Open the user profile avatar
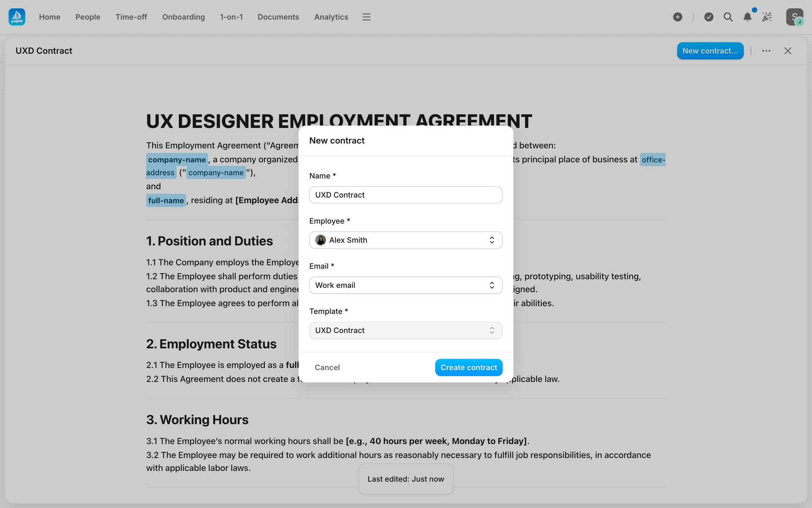The width and height of the screenshot is (812, 508). (x=794, y=17)
